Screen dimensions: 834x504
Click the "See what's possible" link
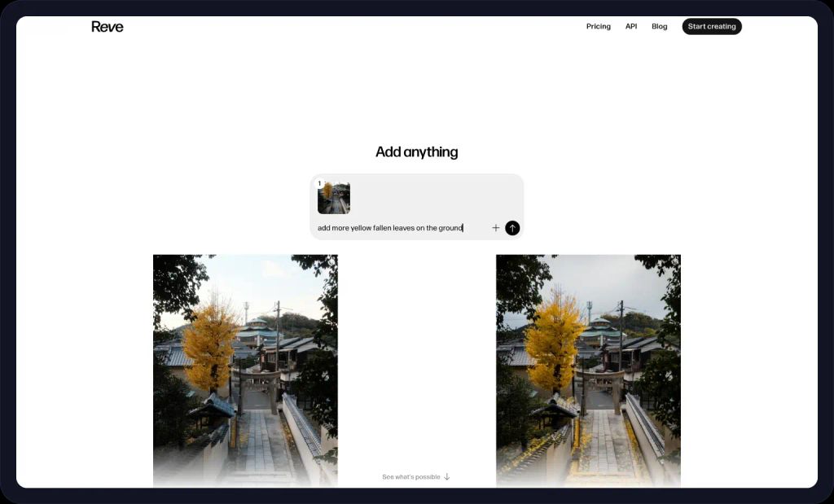410,477
